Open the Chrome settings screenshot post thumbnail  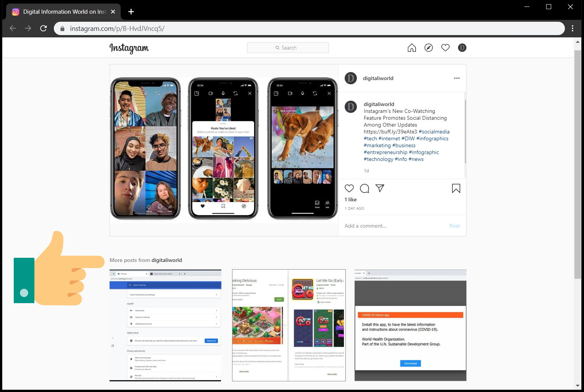click(x=165, y=325)
